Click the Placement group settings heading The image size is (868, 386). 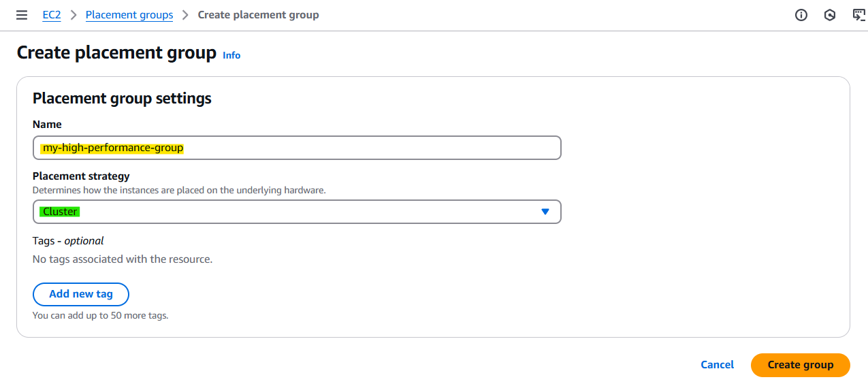tap(122, 98)
